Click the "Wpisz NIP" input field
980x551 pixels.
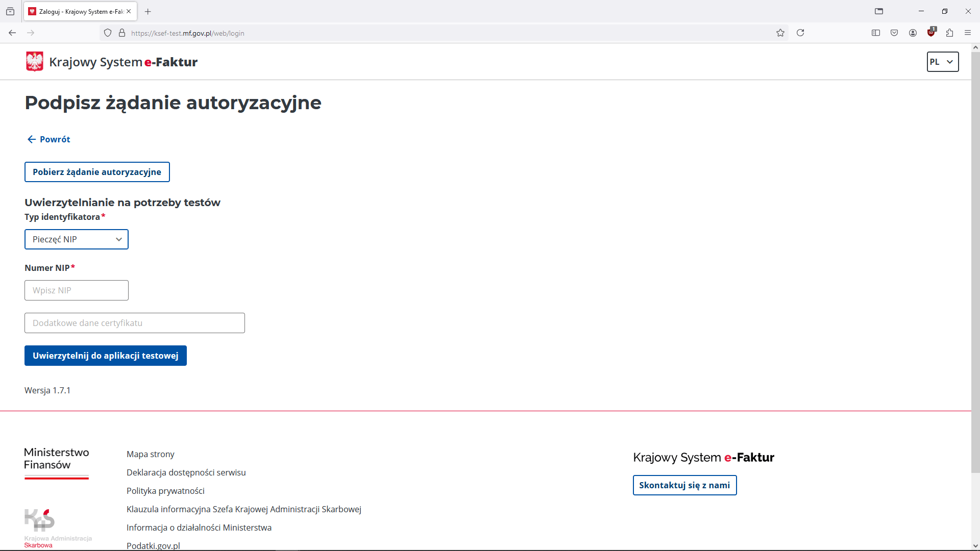coord(76,290)
